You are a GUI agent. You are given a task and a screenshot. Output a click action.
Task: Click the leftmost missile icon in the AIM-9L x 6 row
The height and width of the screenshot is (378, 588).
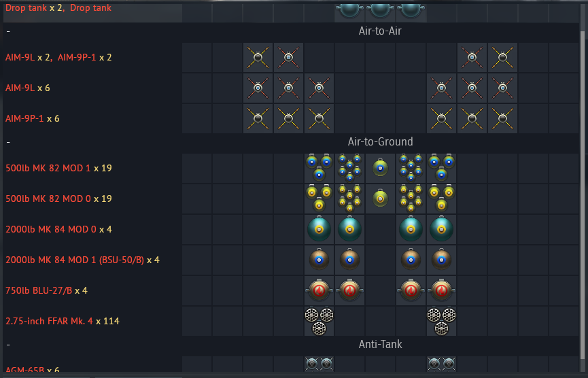click(258, 88)
